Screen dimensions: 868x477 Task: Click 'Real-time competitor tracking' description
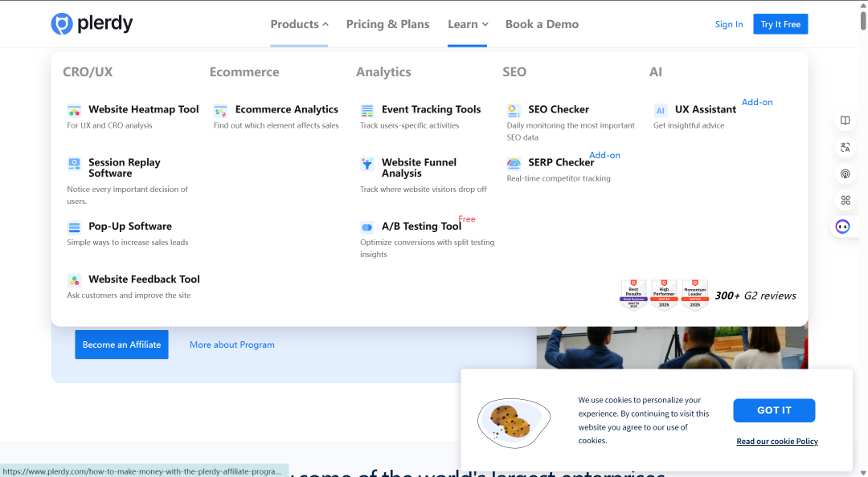point(559,178)
